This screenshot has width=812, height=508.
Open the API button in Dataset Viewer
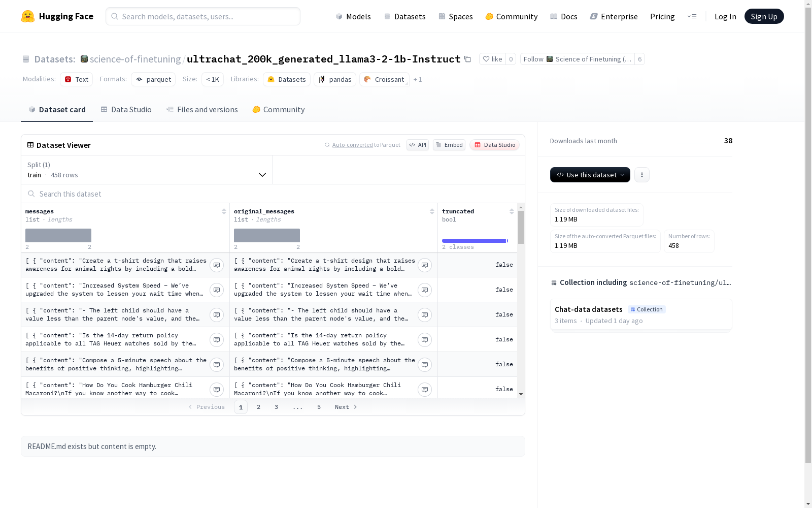tap(418, 145)
